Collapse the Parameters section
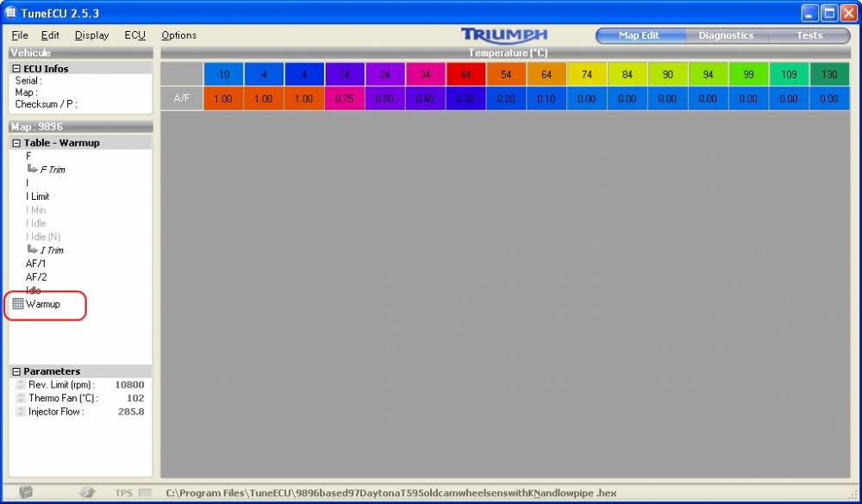862x504 pixels. pos(16,371)
